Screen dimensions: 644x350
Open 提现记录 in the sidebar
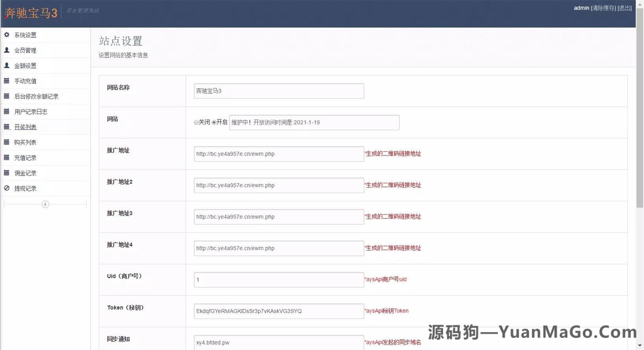(x=25, y=188)
